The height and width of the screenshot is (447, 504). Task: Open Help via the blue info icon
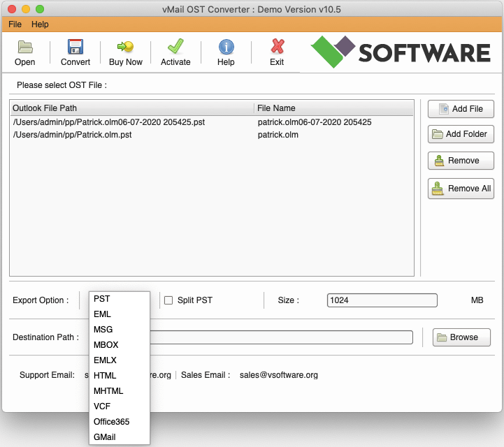click(226, 47)
